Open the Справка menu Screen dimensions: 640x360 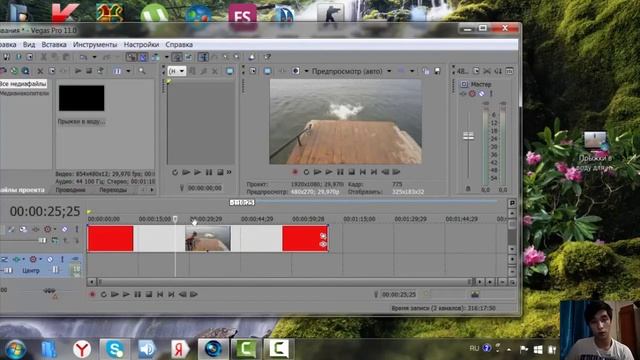click(x=179, y=44)
